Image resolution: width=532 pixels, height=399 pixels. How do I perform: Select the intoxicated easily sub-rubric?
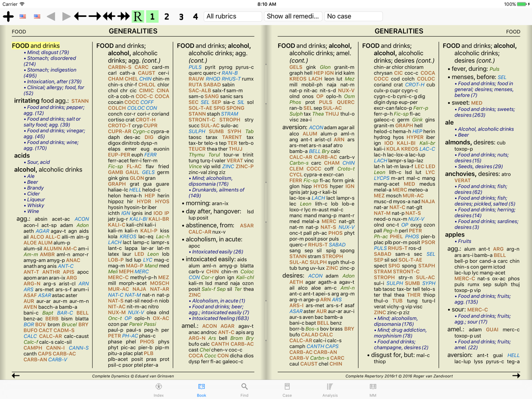[x=211, y=259]
